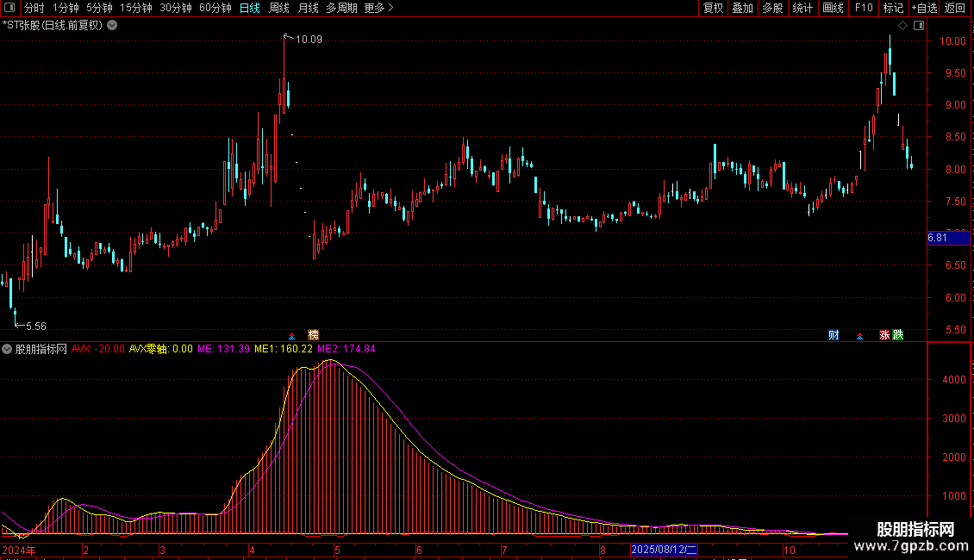Click the 复权 price adjustment button
974x560 pixels.
click(713, 8)
